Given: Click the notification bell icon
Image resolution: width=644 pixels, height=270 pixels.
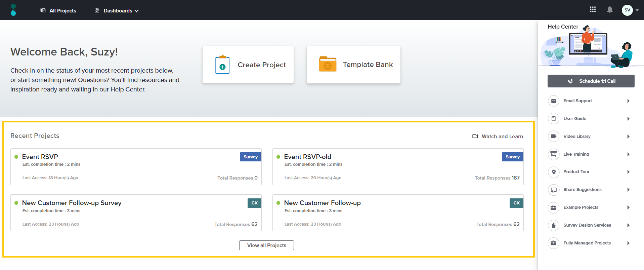Looking at the screenshot, I should [x=610, y=10].
